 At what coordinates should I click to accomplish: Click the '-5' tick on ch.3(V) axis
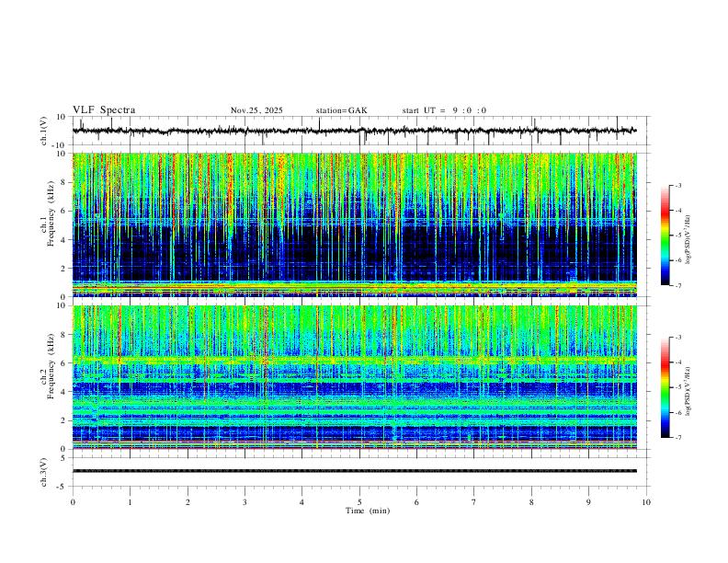tap(63, 487)
